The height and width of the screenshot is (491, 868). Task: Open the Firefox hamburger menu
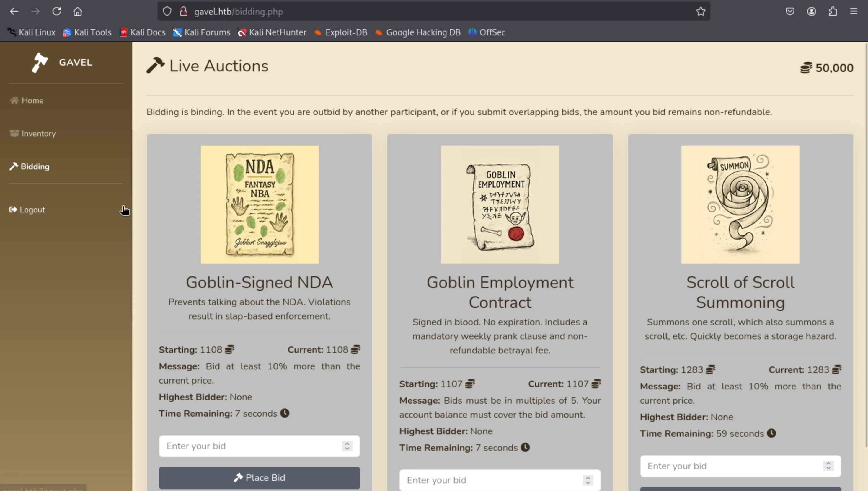coord(854,12)
